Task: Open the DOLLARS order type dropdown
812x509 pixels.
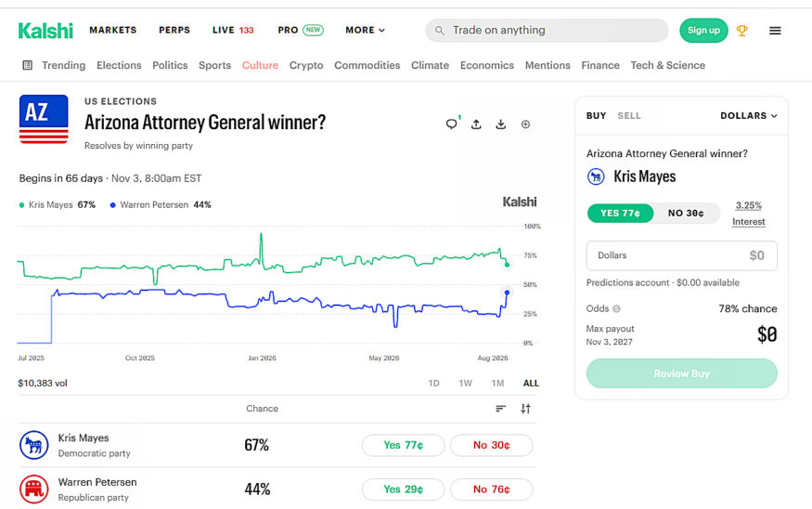Action: pos(748,115)
